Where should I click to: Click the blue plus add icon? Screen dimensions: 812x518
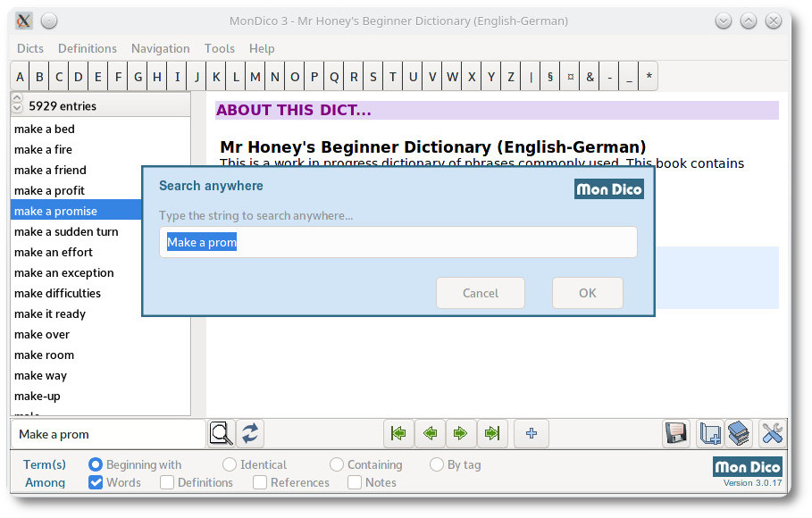(x=532, y=433)
